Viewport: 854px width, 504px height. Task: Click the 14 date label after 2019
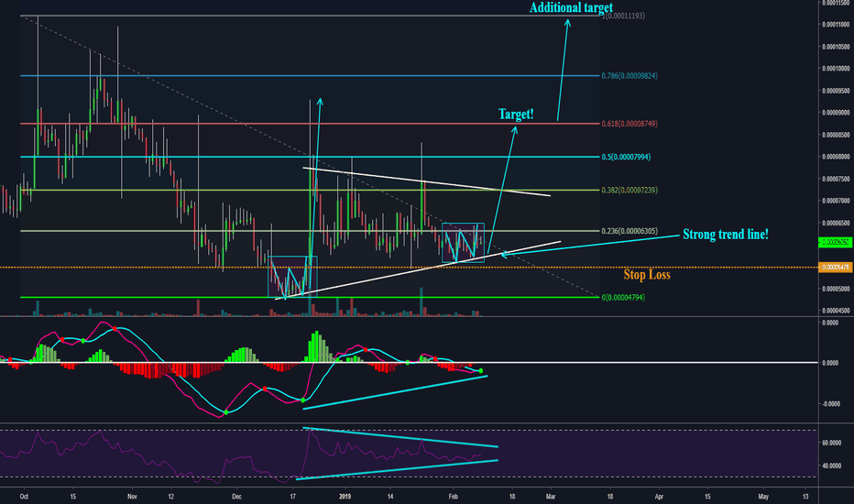point(390,497)
